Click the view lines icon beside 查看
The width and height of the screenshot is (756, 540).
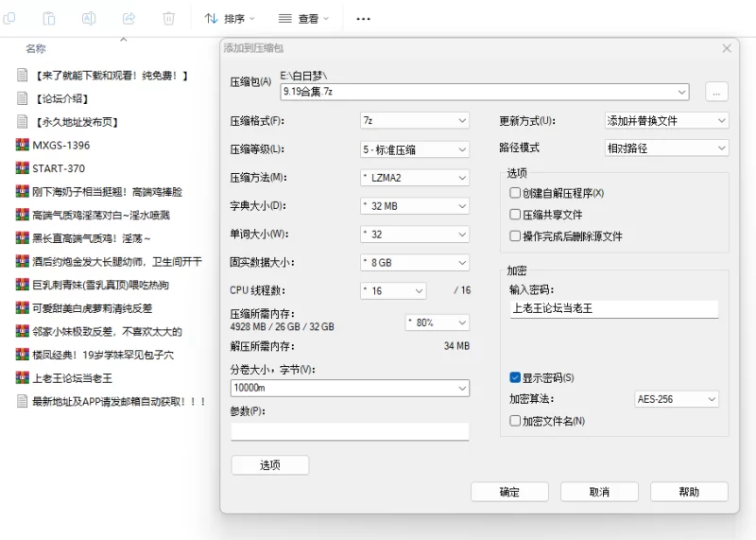coord(285,18)
